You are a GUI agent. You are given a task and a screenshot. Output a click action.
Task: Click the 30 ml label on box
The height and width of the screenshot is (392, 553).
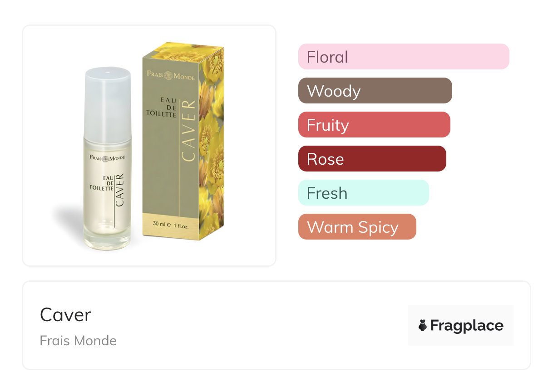pyautogui.click(x=171, y=224)
